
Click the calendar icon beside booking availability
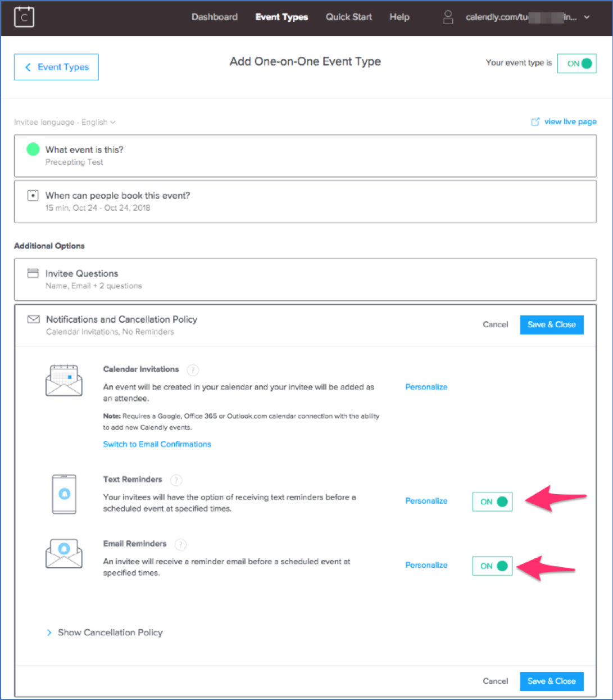click(33, 196)
